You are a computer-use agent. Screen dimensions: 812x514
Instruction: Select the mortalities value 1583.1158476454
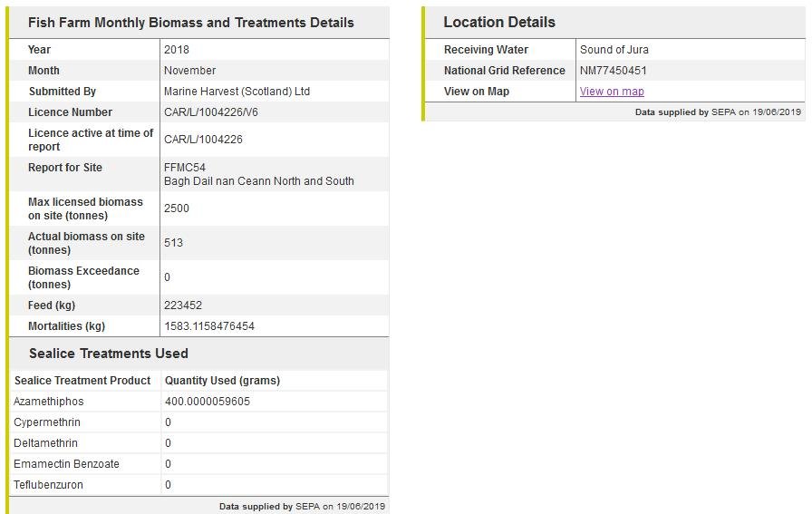click(209, 326)
